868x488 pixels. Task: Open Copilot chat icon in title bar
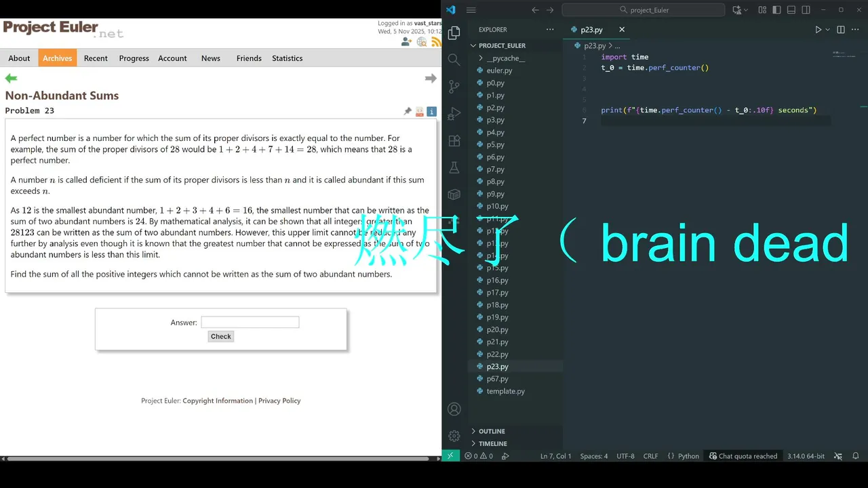(x=737, y=10)
